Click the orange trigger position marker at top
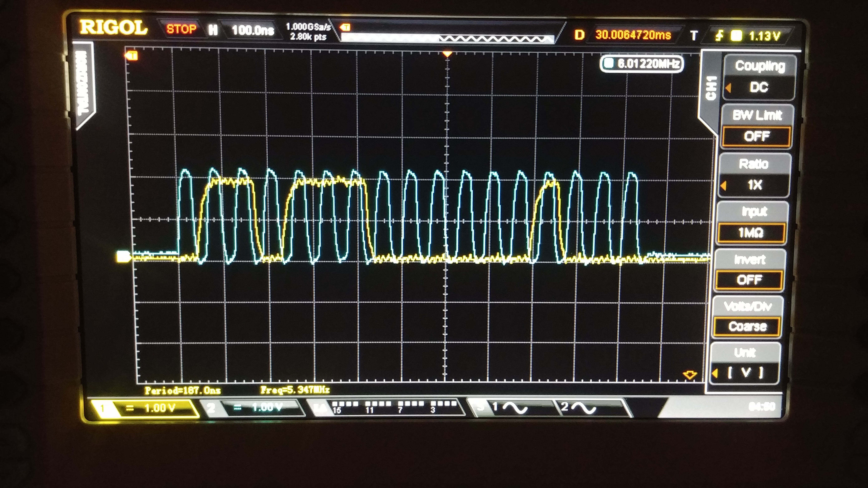The height and width of the screenshot is (488, 868). coord(447,54)
